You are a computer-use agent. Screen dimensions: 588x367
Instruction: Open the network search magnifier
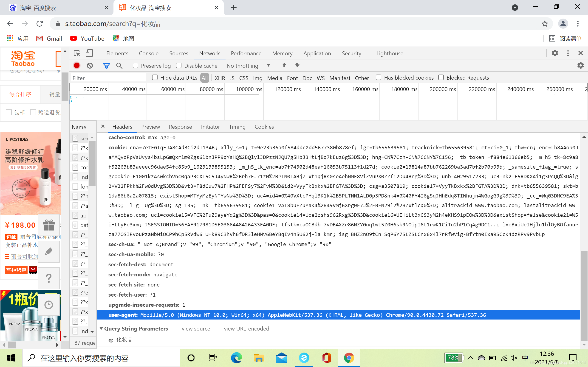pos(119,66)
